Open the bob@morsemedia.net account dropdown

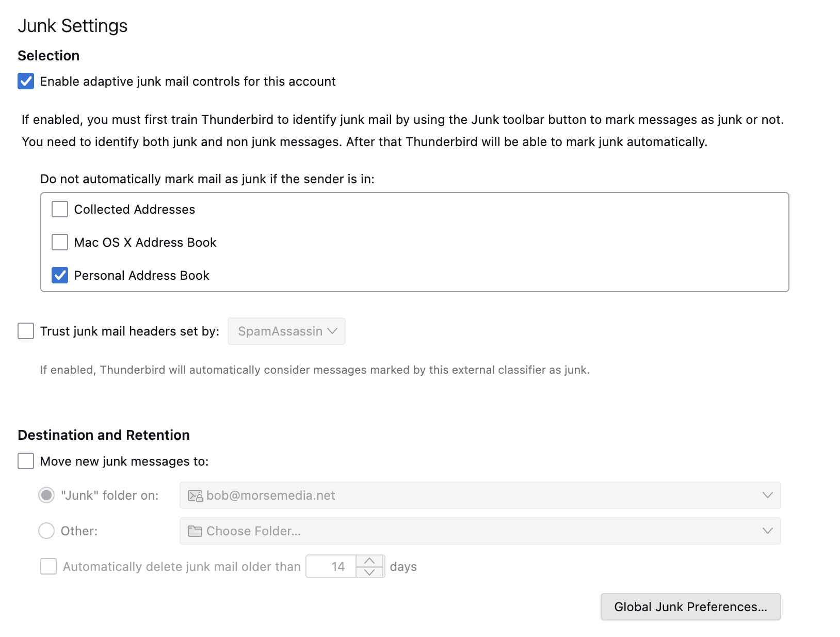click(x=480, y=495)
